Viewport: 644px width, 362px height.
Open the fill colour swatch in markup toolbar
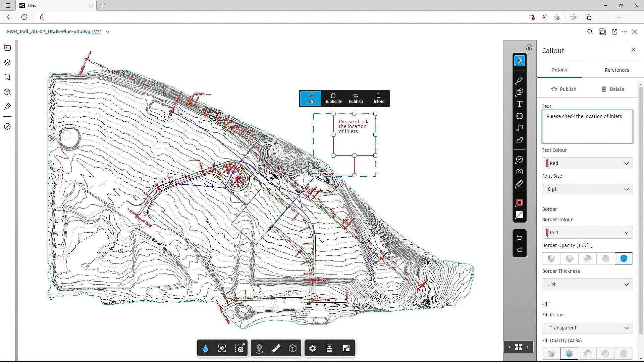(x=520, y=215)
